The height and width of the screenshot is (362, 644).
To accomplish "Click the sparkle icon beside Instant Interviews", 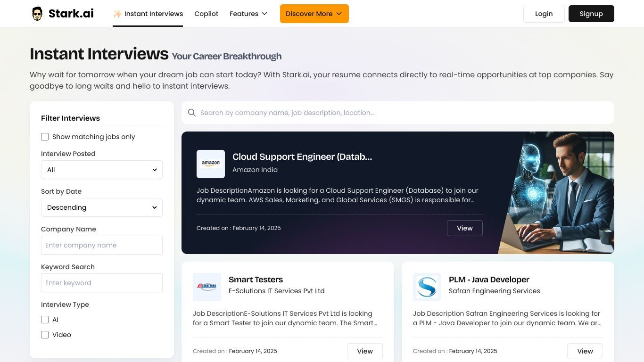I will tap(117, 14).
